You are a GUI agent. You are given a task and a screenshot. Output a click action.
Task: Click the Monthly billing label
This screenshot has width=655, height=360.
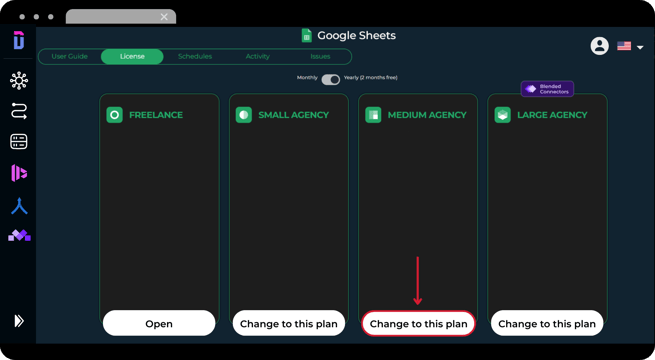pyautogui.click(x=307, y=78)
